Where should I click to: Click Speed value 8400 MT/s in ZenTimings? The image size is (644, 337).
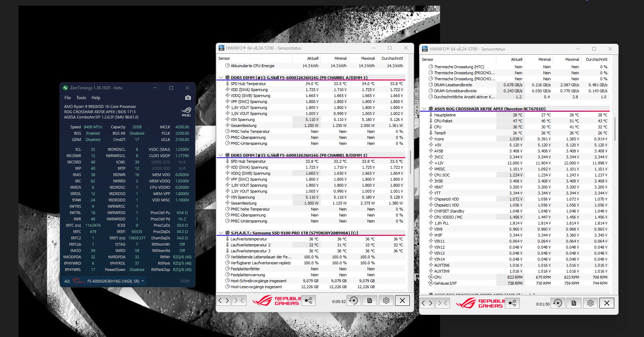[x=93, y=127]
